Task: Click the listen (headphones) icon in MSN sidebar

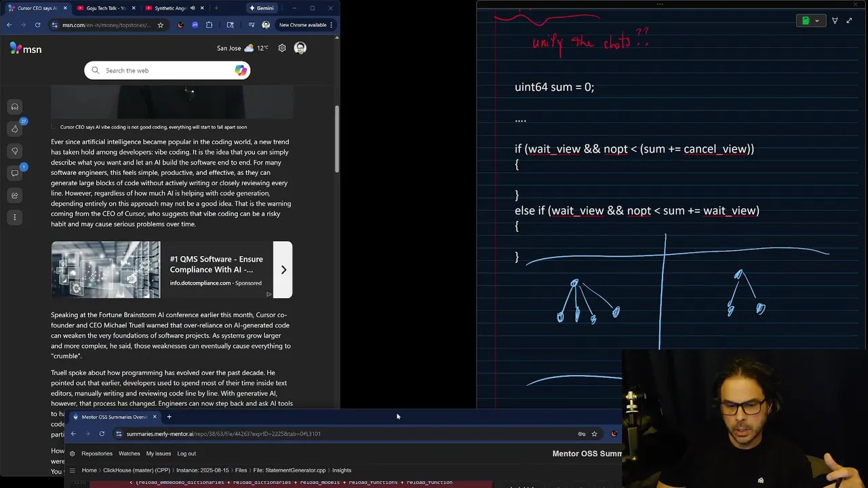Action: 14,107
